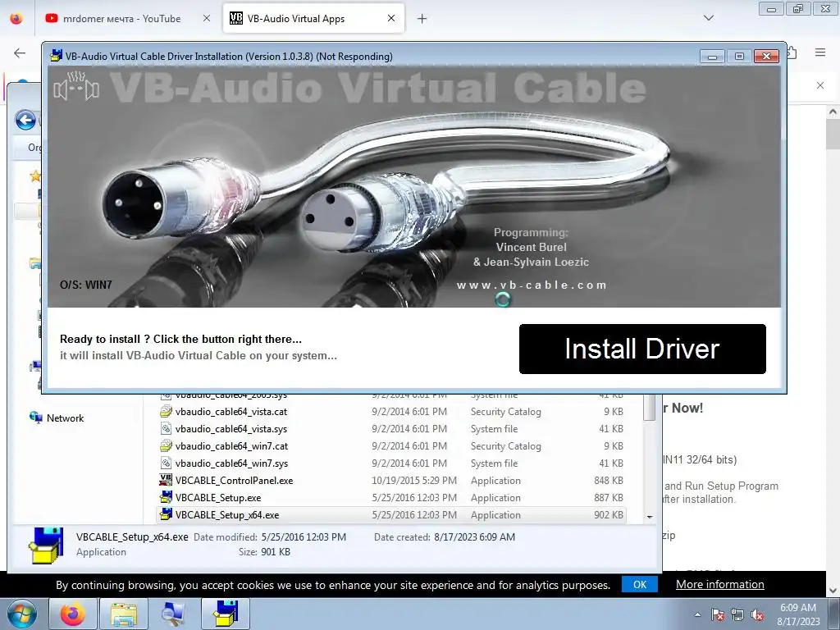Open the Windows Start menu
The image size is (840, 630).
click(x=21, y=614)
